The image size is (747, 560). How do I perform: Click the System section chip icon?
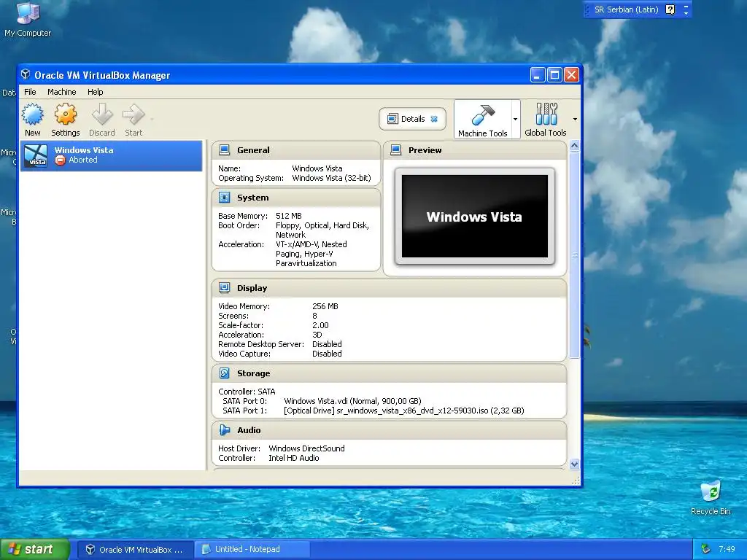[225, 197]
